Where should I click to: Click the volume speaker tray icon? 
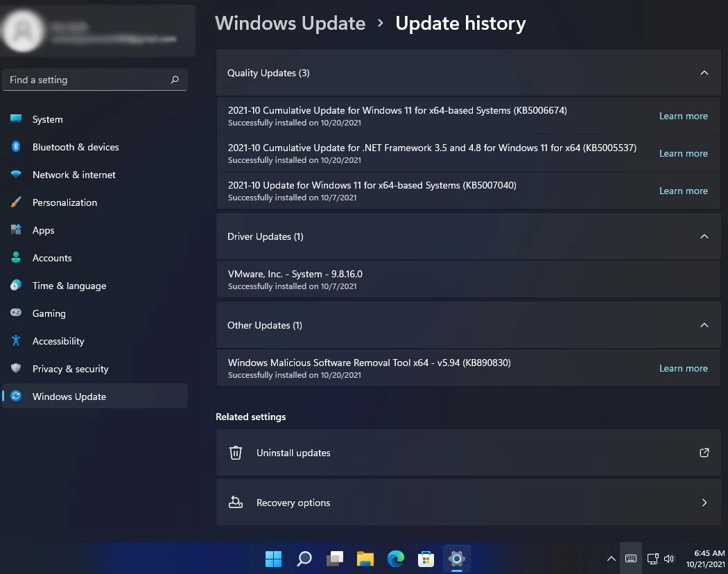669,559
